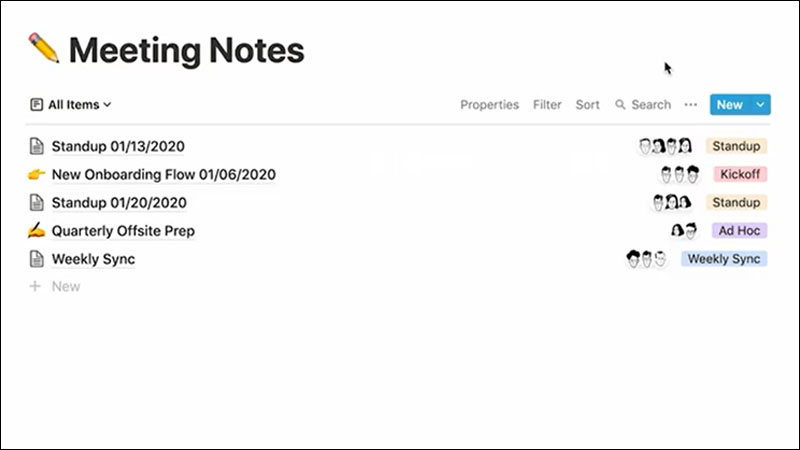
Task: Click the Standup 01/13/2020 page icon
Action: tap(37, 147)
